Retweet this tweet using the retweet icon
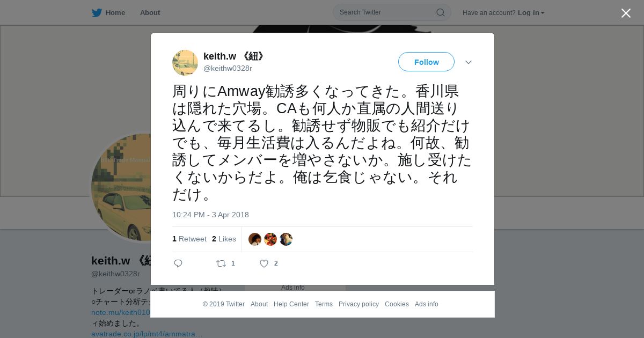Screen dimensions: 644x338 pos(221,263)
